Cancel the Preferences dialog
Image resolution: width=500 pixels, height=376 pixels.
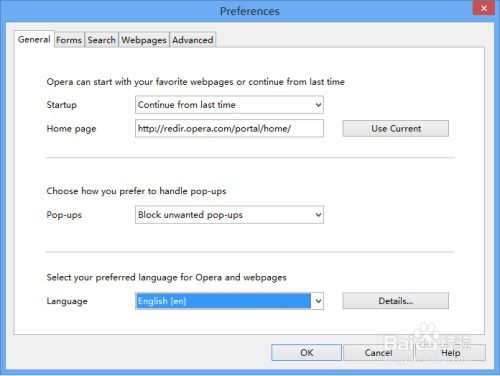click(x=378, y=353)
